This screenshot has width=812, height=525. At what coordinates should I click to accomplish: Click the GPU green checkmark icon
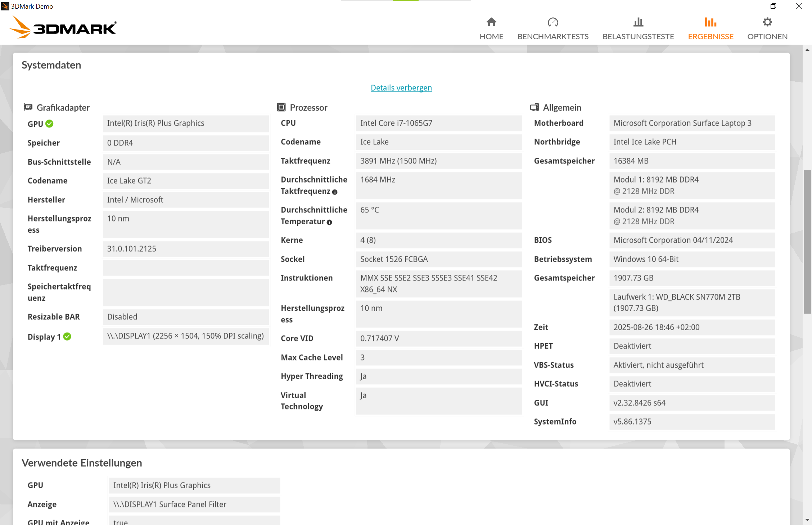[x=50, y=124]
